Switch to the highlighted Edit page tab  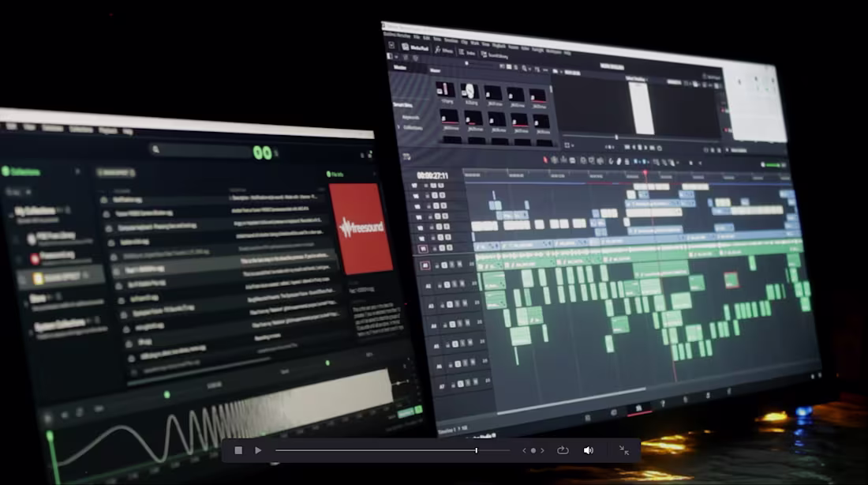click(x=638, y=408)
